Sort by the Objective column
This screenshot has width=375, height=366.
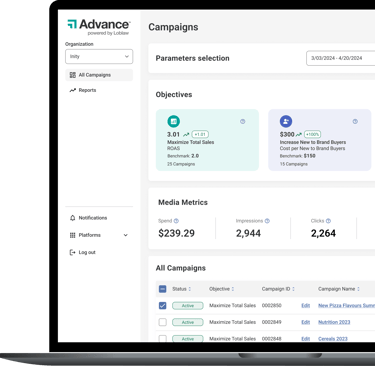coord(222,289)
